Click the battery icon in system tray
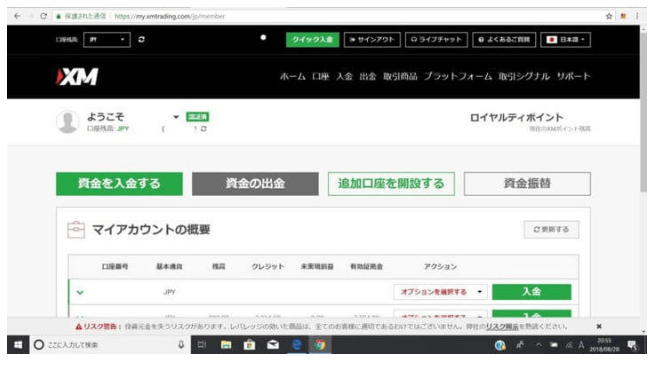Viewport: 654px width, 365px height. point(554,345)
